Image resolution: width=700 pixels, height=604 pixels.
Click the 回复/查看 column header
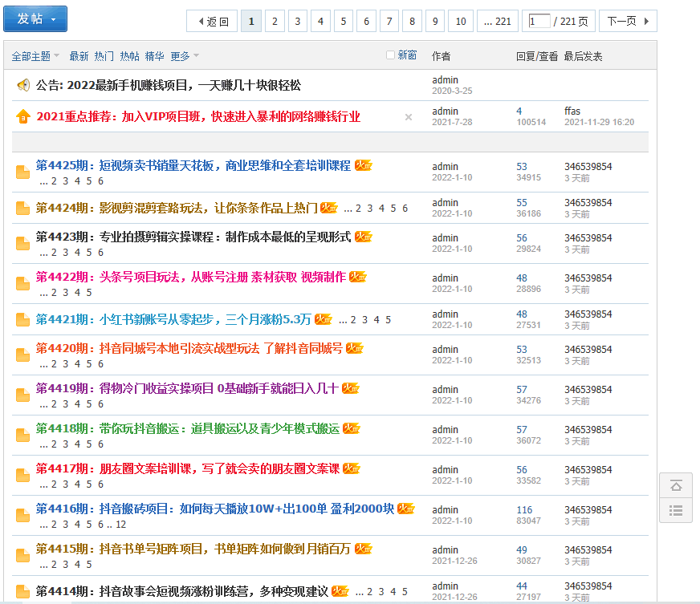tap(537, 56)
